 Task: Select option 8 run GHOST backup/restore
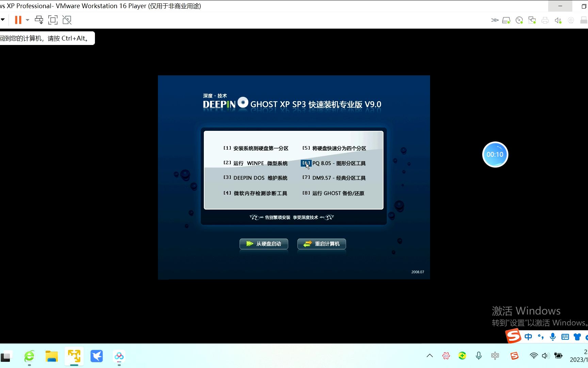333,193
